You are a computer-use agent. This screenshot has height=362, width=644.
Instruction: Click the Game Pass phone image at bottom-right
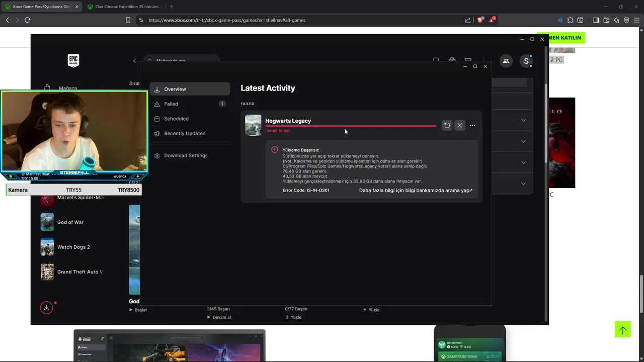[x=470, y=343]
